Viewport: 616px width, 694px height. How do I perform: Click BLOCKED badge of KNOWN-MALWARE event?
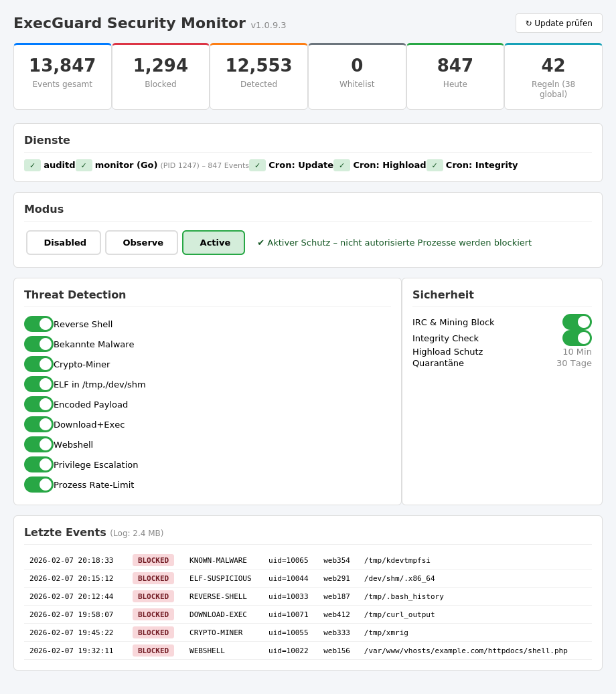[x=153, y=560]
